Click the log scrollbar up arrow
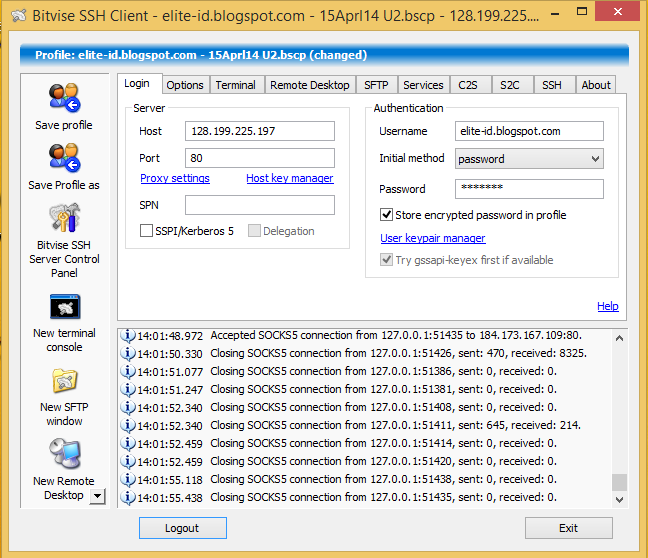The width and height of the screenshot is (648, 558). click(619, 338)
